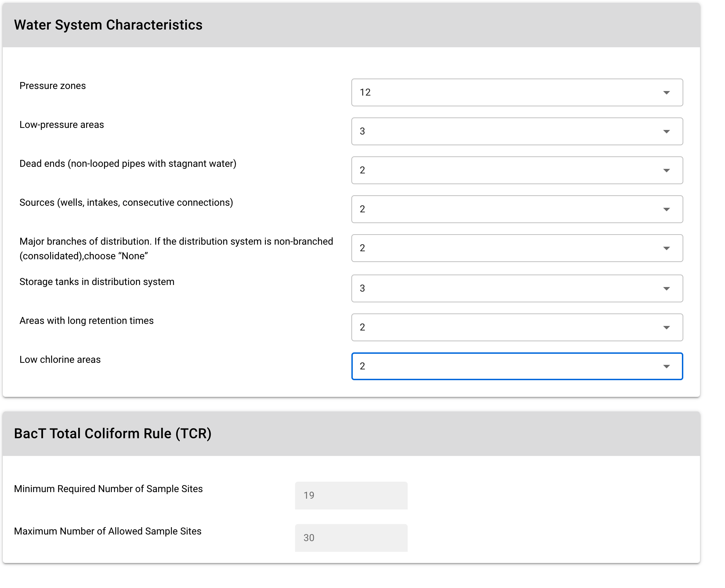
Task: Click the Pressure zones dropdown arrow
Action: (x=666, y=93)
